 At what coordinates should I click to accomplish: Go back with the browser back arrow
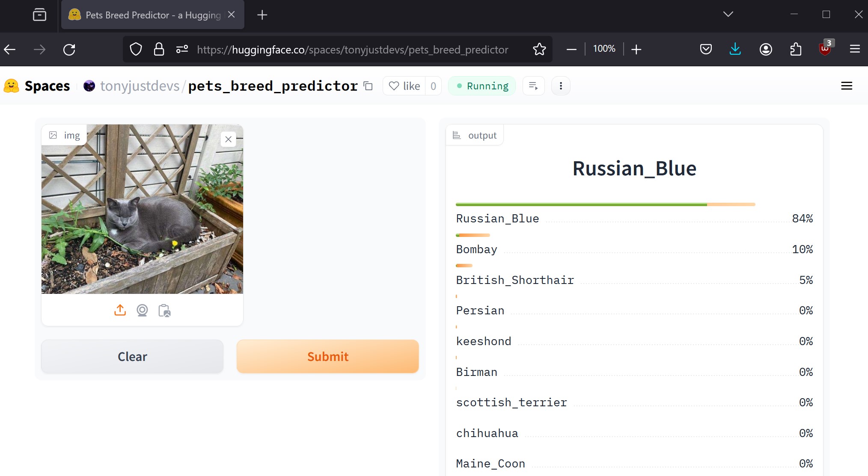10,50
